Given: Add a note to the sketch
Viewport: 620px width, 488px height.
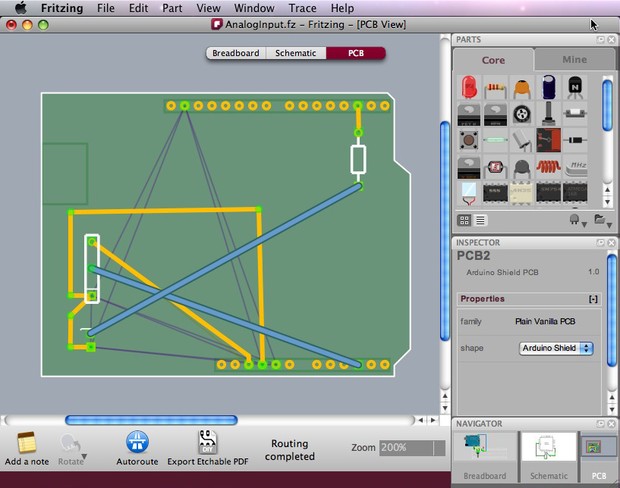Looking at the screenshot, I should pos(27,442).
